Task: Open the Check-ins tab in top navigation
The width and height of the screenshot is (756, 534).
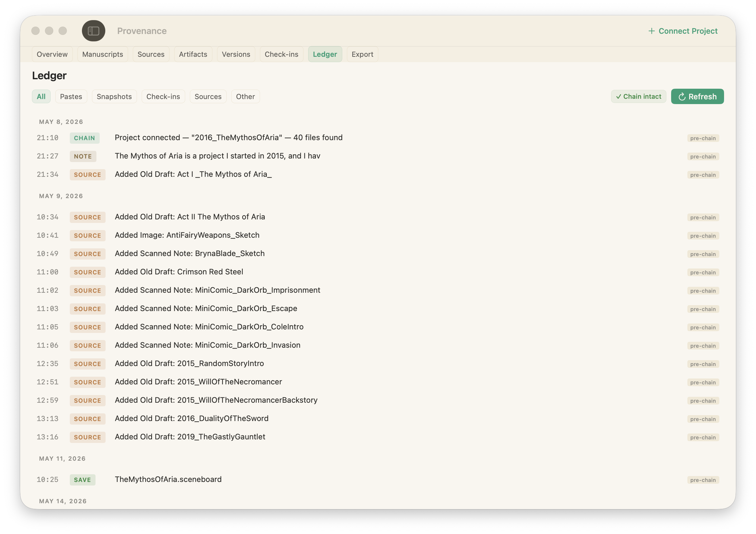Action: point(281,54)
